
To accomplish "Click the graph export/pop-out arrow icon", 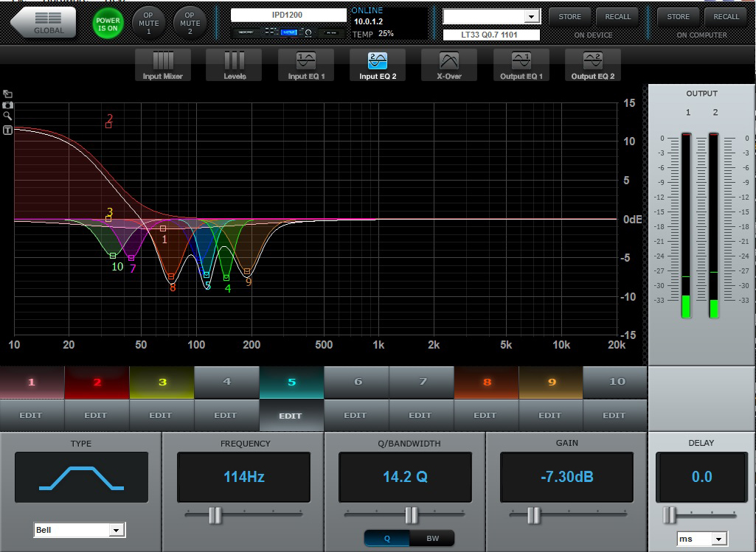I will click(x=7, y=94).
